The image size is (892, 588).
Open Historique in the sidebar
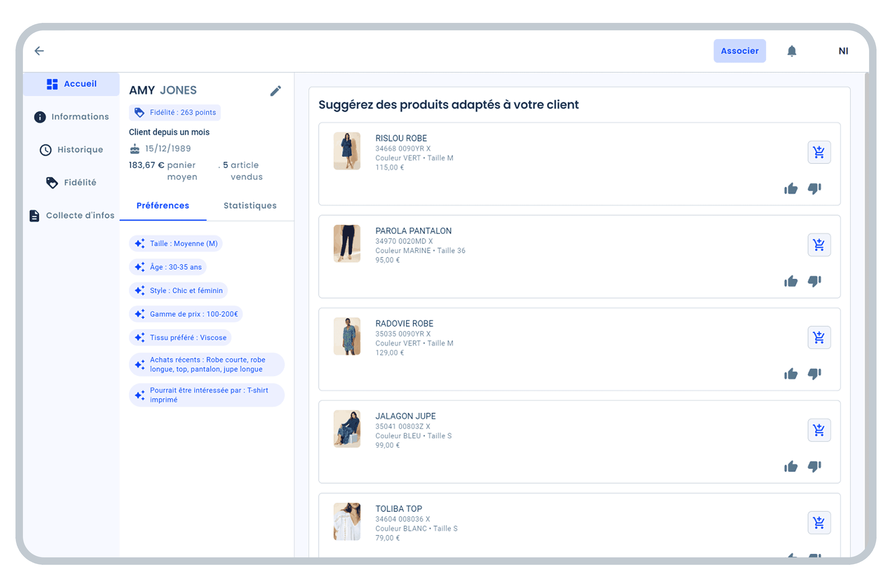tap(71, 149)
